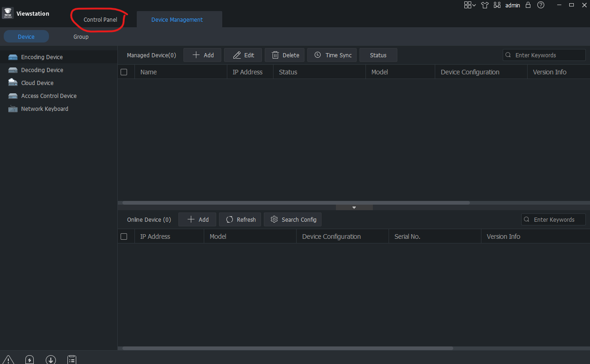The width and height of the screenshot is (590, 364).
Task: Click the lightning bolt status bar icon
Action: point(30,359)
